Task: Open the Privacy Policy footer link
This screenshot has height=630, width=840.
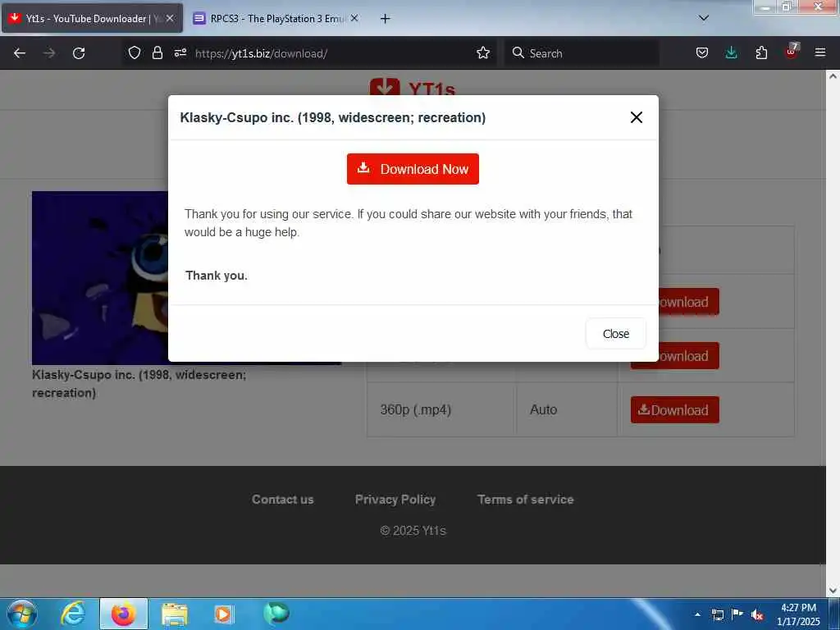Action: [x=395, y=500]
